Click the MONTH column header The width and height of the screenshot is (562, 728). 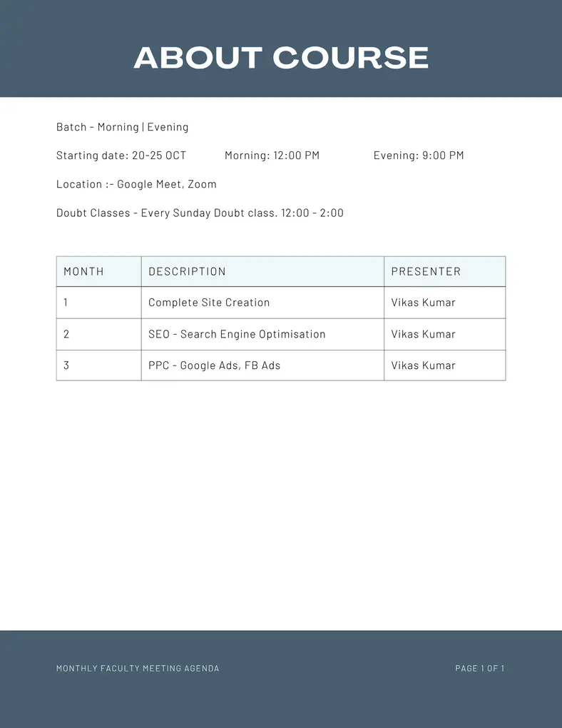(83, 272)
